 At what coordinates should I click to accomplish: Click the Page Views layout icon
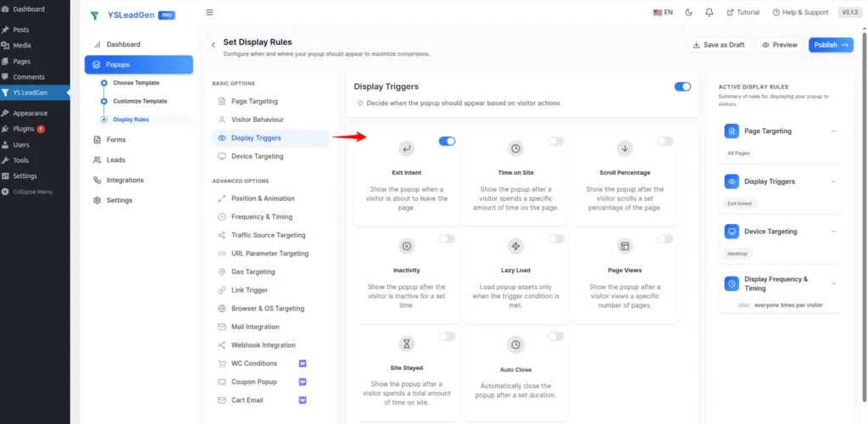pos(625,246)
